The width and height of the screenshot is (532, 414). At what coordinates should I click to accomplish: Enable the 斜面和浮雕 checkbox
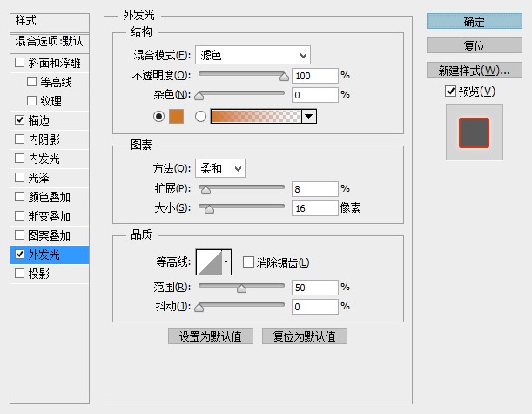coord(20,63)
